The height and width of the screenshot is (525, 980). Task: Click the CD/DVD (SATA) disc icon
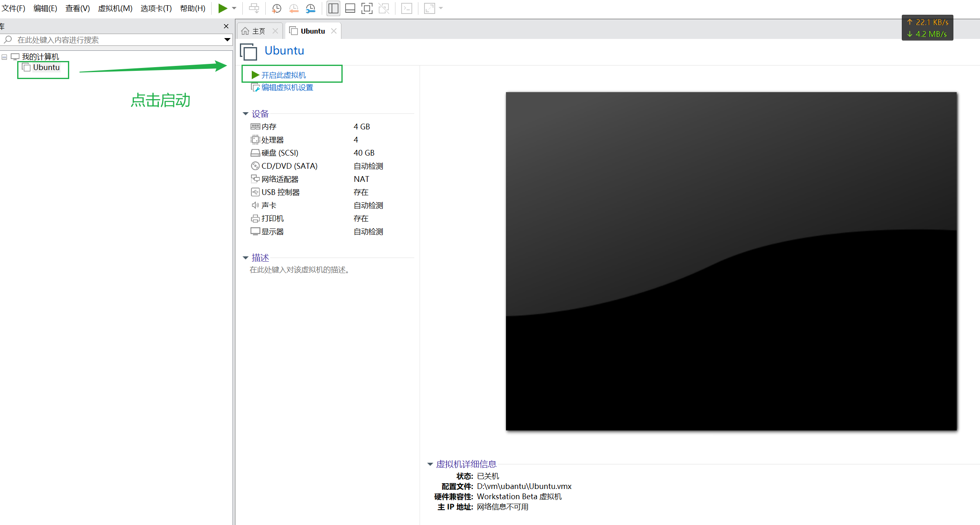tap(255, 166)
